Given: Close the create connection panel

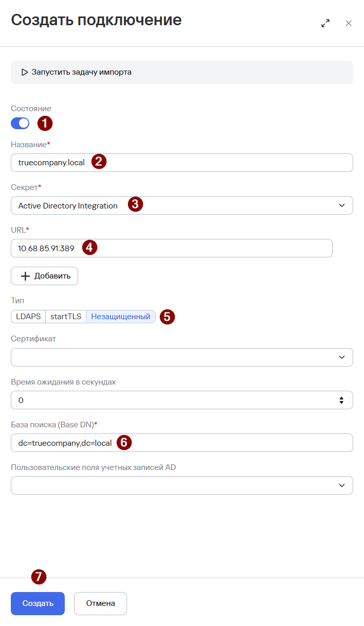Looking at the screenshot, I should coord(349,23).
